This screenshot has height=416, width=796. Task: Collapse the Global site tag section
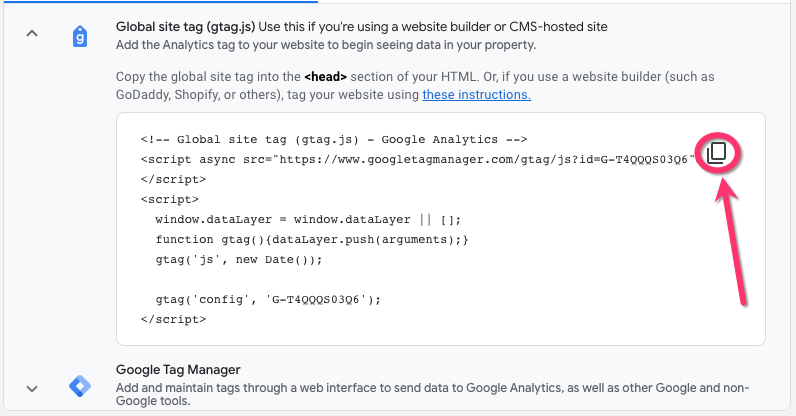pos(32,35)
